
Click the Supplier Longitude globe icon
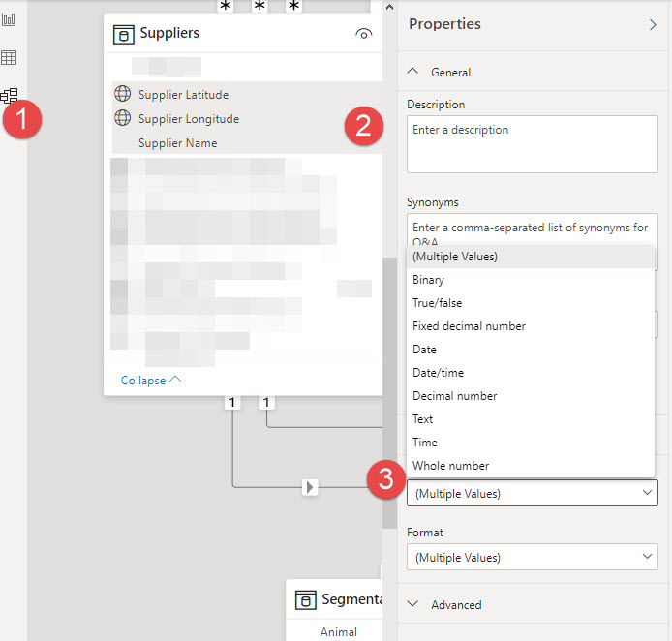click(x=123, y=118)
